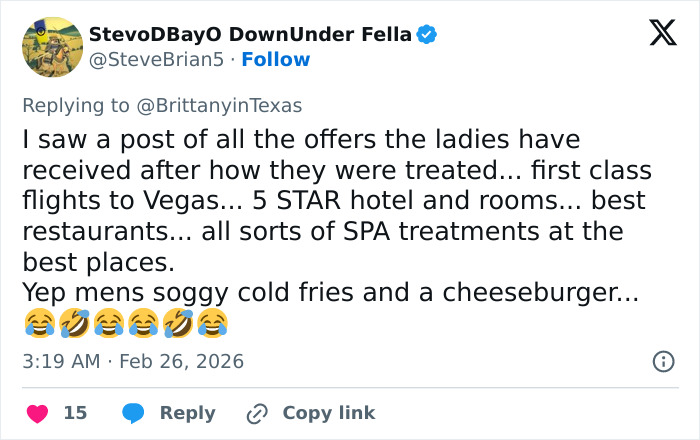This screenshot has height=440, width=700.
Task: Click the chain link copy icon
Action: point(257,413)
